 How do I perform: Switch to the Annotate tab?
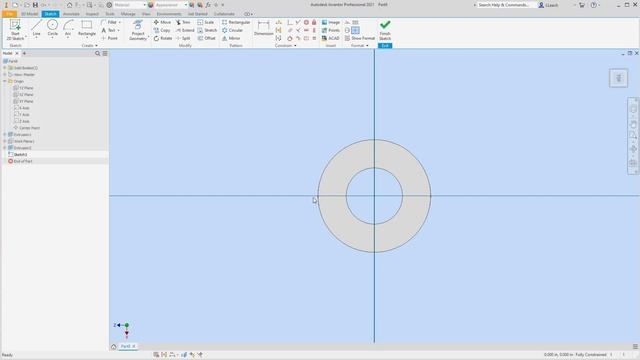pos(71,14)
